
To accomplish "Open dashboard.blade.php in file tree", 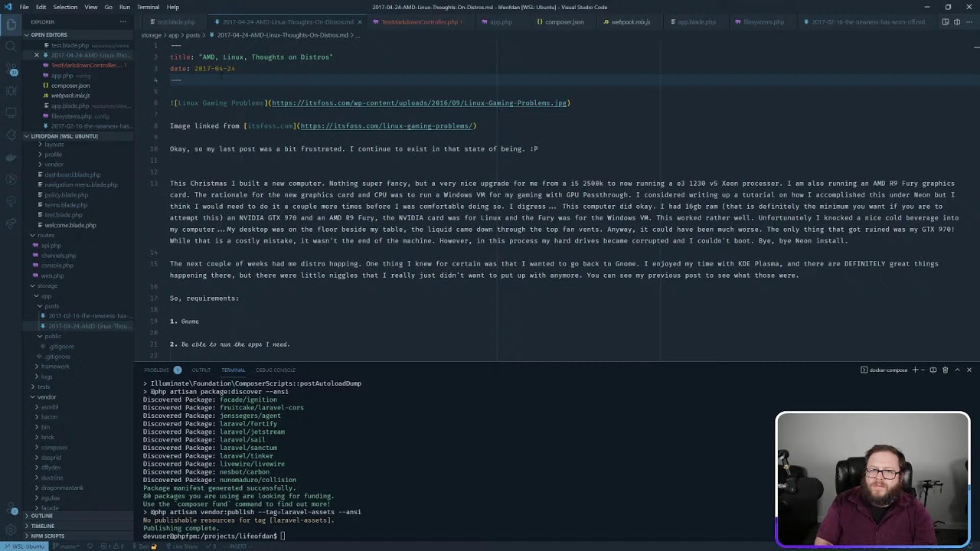I will [x=73, y=174].
